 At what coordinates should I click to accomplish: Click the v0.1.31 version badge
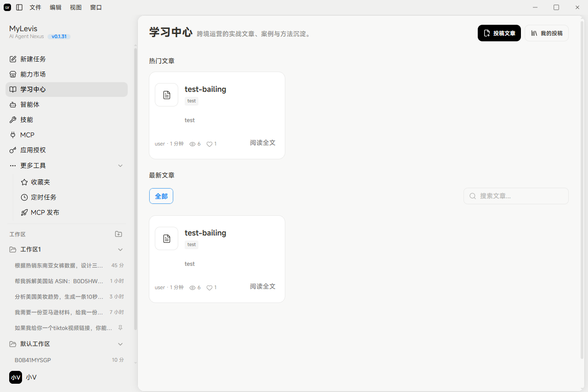[x=59, y=37]
